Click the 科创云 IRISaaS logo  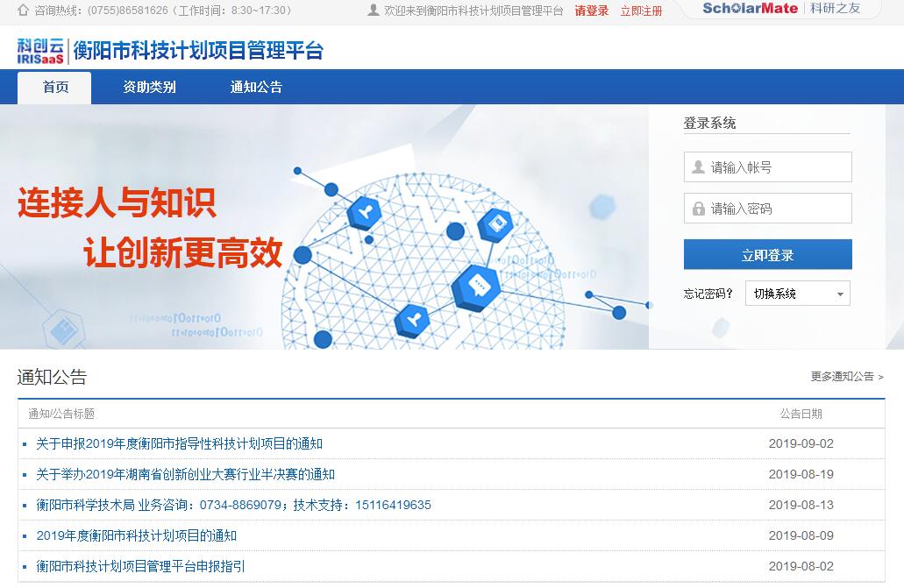click(x=40, y=51)
